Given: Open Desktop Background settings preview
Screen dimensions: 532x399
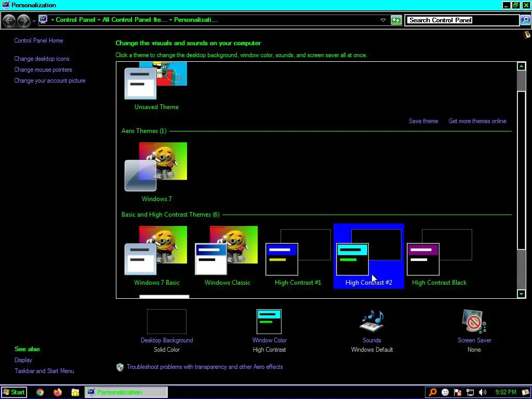Looking at the screenshot, I should point(167,321).
